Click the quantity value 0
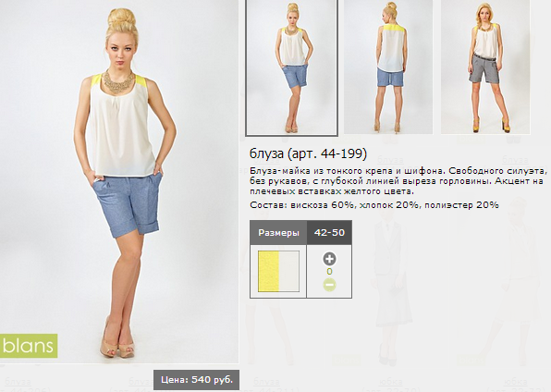 329,272
